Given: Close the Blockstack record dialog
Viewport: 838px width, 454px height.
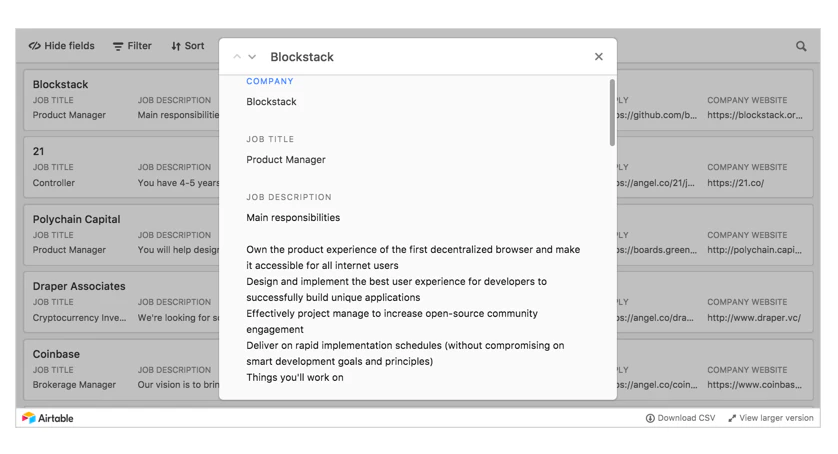Looking at the screenshot, I should pos(599,57).
